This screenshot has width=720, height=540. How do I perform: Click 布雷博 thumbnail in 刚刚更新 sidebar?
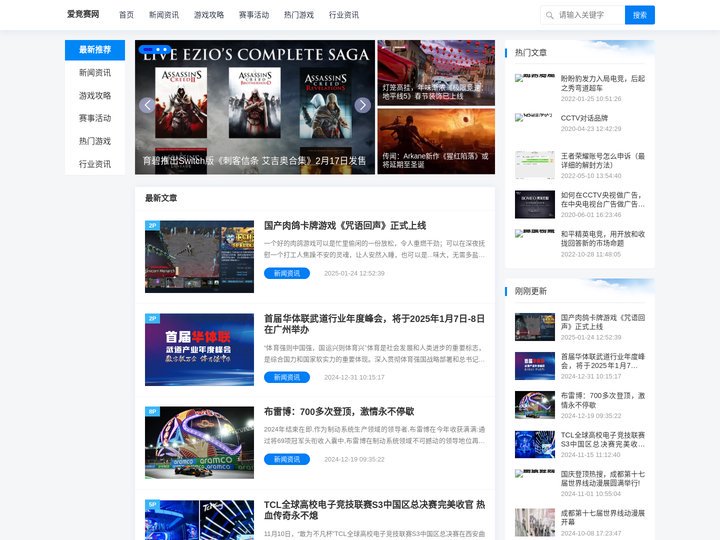(534, 405)
